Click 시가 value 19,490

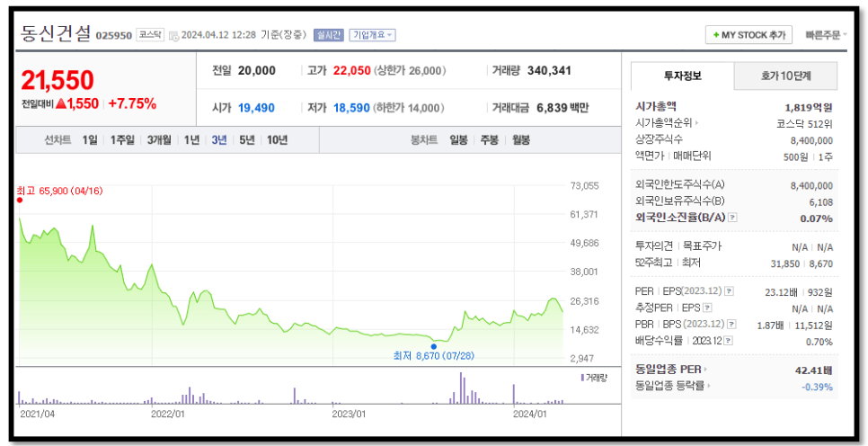pyautogui.click(x=256, y=108)
